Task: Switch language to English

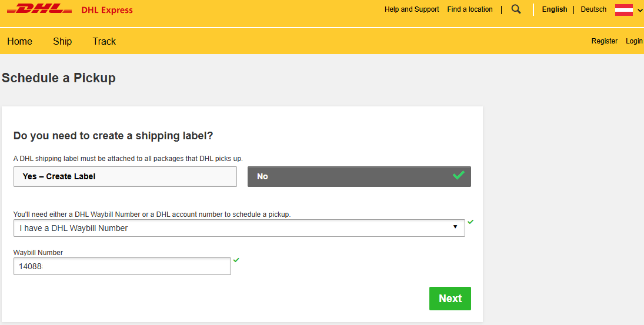Action: coord(554,9)
